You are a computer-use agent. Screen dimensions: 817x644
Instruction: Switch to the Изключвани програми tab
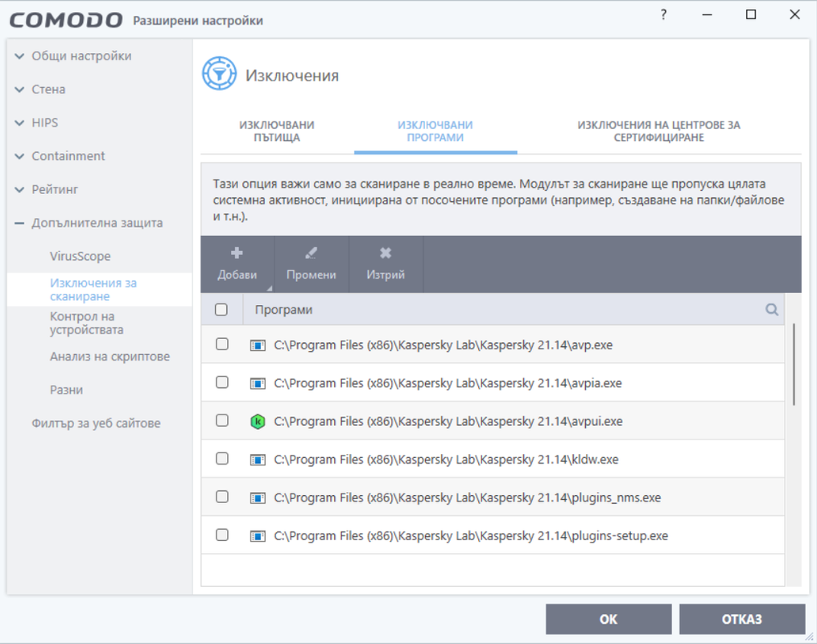[x=435, y=131]
